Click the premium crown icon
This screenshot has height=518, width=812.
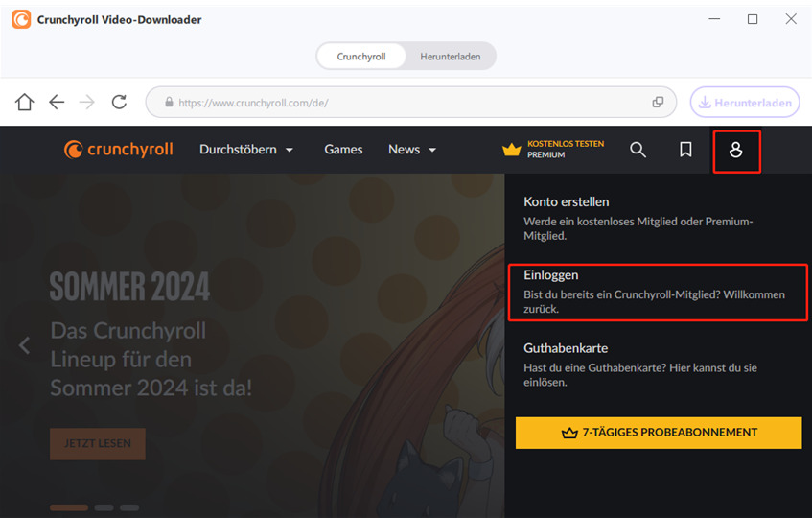pyautogui.click(x=511, y=150)
